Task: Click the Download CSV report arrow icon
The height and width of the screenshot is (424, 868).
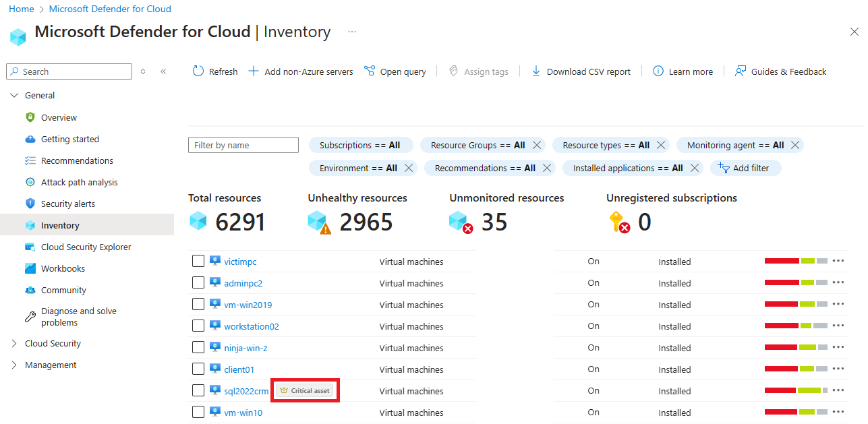Action: click(536, 71)
